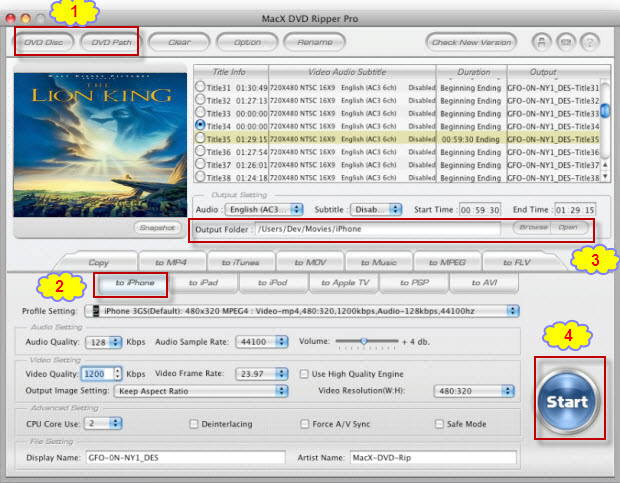
Task: Click the Volume slider handle
Action: point(363,341)
